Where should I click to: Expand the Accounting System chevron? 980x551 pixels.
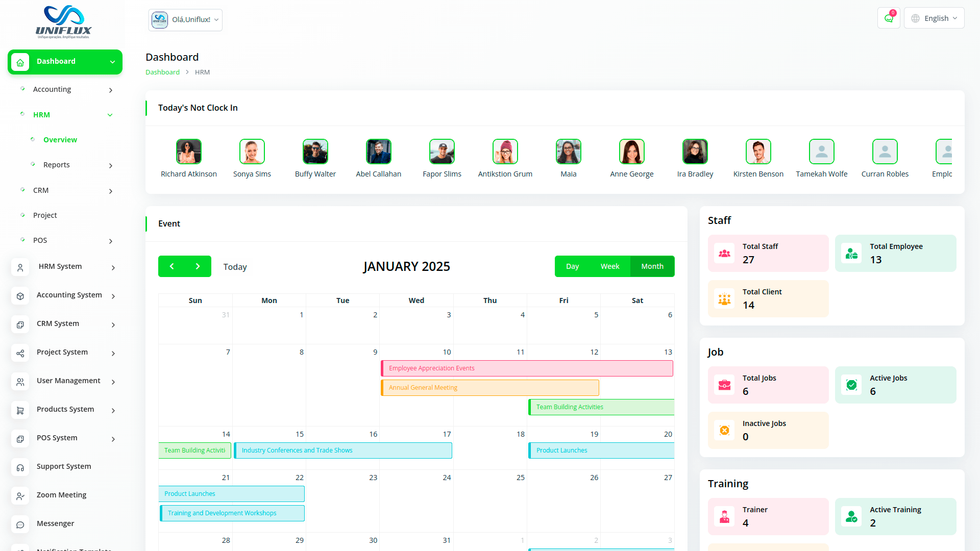[113, 296]
